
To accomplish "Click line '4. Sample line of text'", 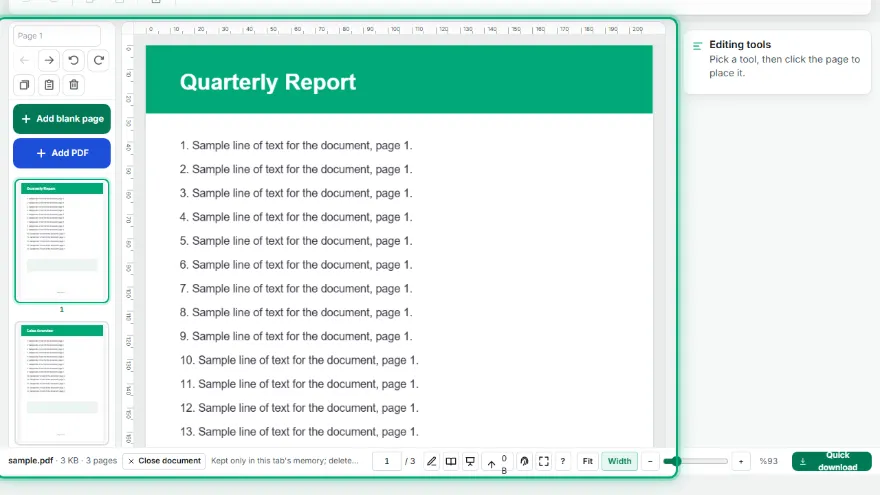I will (296, 217).
